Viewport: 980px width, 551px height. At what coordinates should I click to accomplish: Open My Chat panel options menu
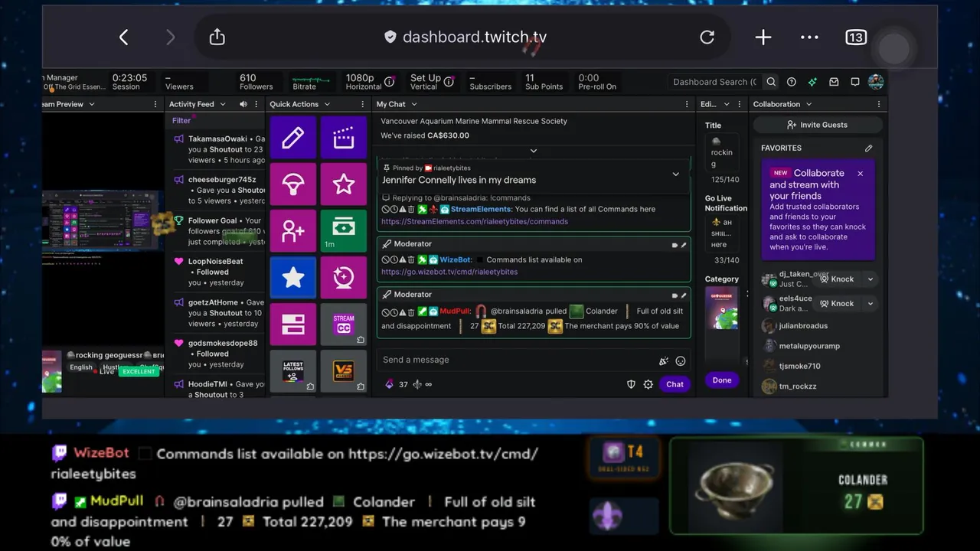tap(687, 104)
